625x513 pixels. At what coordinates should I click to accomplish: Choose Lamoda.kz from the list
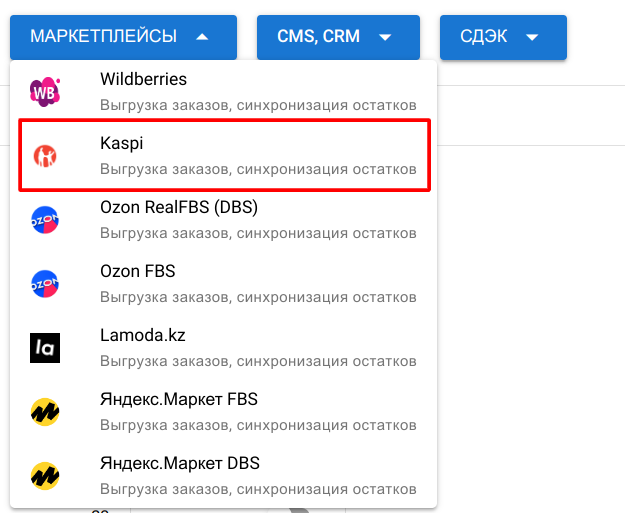(224, 348)
